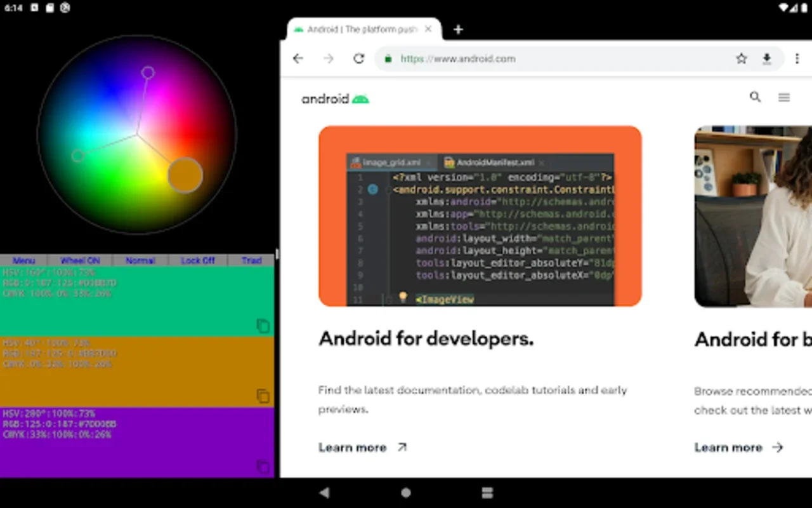
Task: Click the code editor image on orange card
Action: (x=480, y=216)
